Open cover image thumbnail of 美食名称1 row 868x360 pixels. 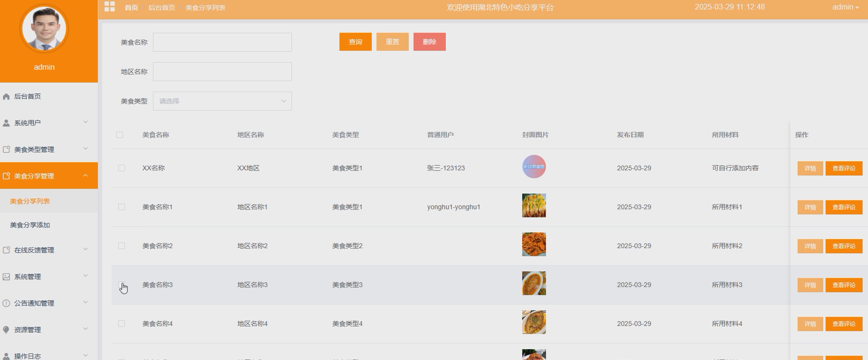[x=534, y=205]
